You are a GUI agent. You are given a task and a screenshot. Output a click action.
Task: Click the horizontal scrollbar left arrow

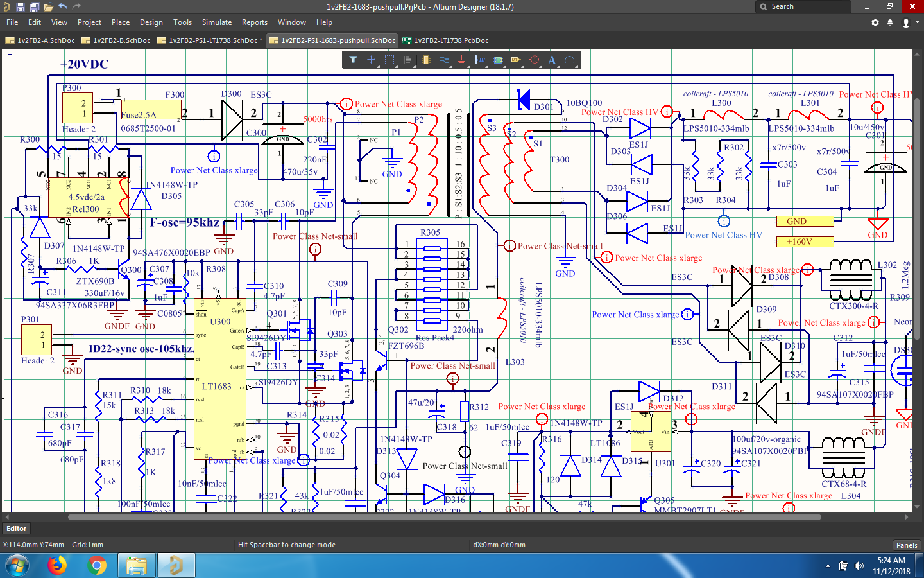(7, 516)
